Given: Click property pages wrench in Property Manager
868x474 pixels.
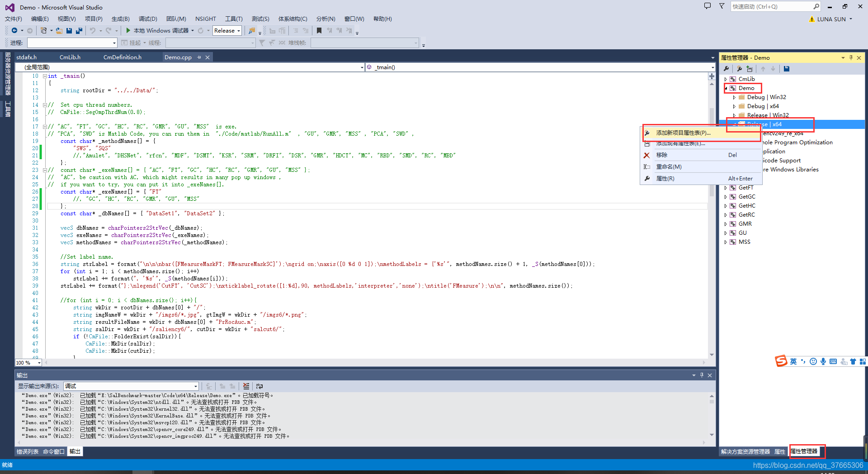Looking at the screenshot, I should 726,69.
